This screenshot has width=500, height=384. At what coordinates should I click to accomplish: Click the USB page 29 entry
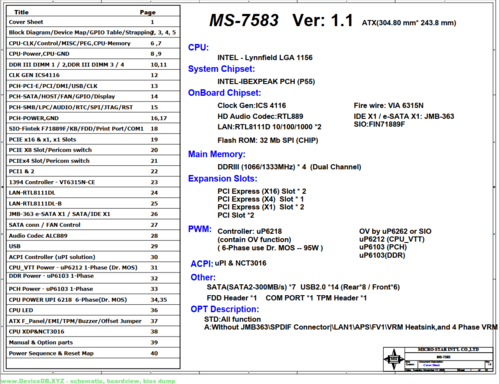click(x=93, y=246)
